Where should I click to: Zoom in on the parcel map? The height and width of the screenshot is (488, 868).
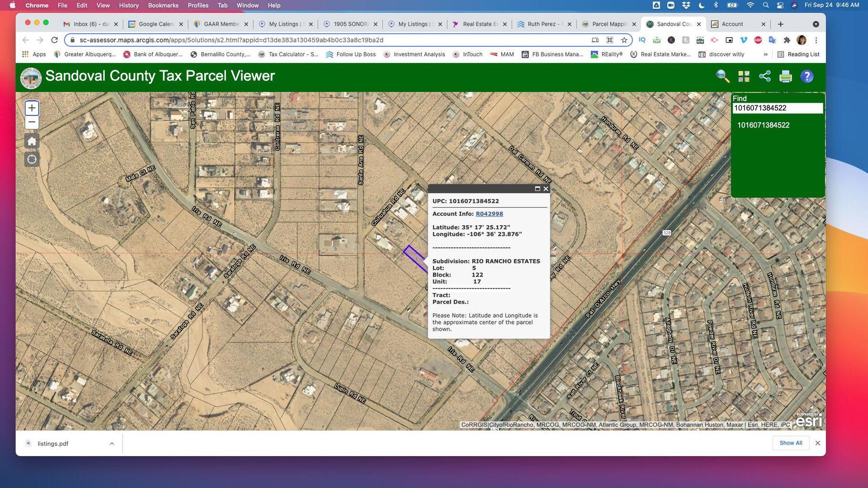coord(32,108)
